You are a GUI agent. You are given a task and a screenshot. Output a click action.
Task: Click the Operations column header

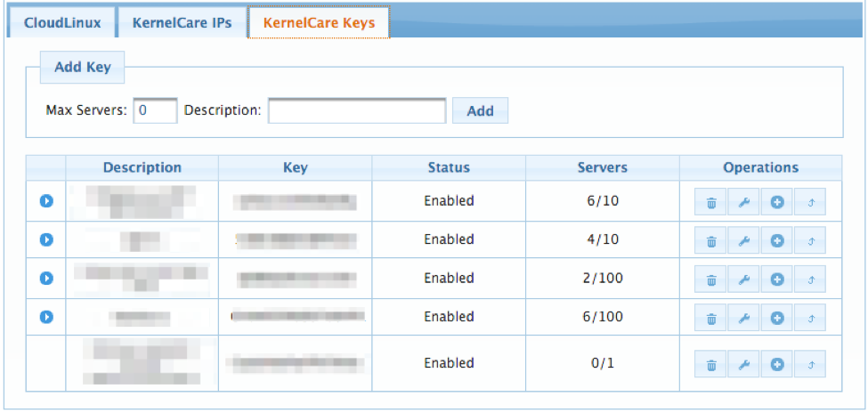(x=761, y=167)
